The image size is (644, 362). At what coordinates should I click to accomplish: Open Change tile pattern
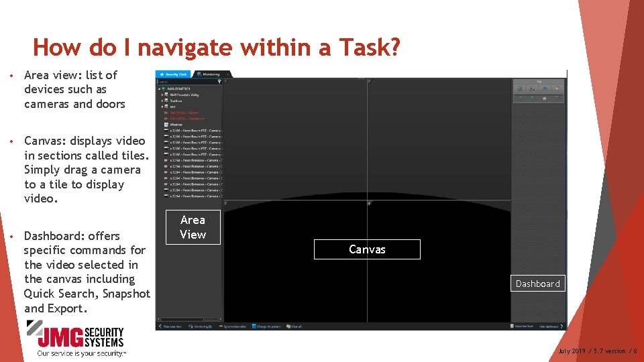(x=266, y=326)
